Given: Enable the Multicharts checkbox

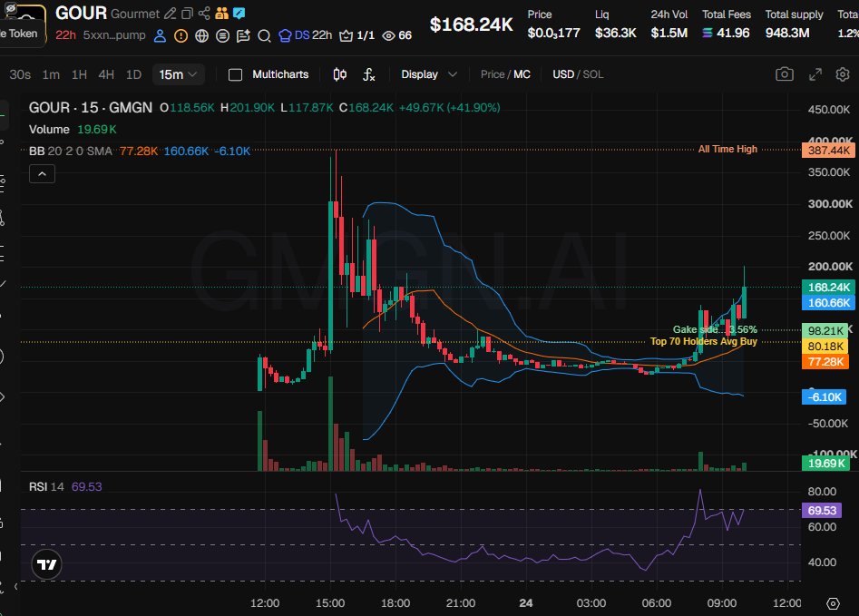Looking at the screenshot, I should pyautogui.click(x=235, y=74).
